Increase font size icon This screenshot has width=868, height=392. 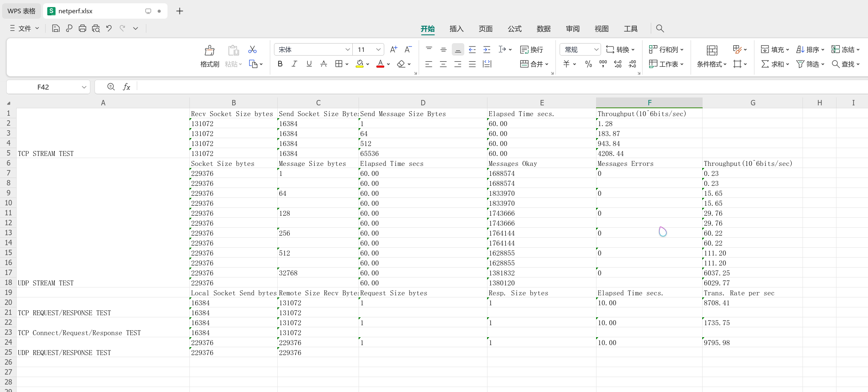(x=394, y=49)
